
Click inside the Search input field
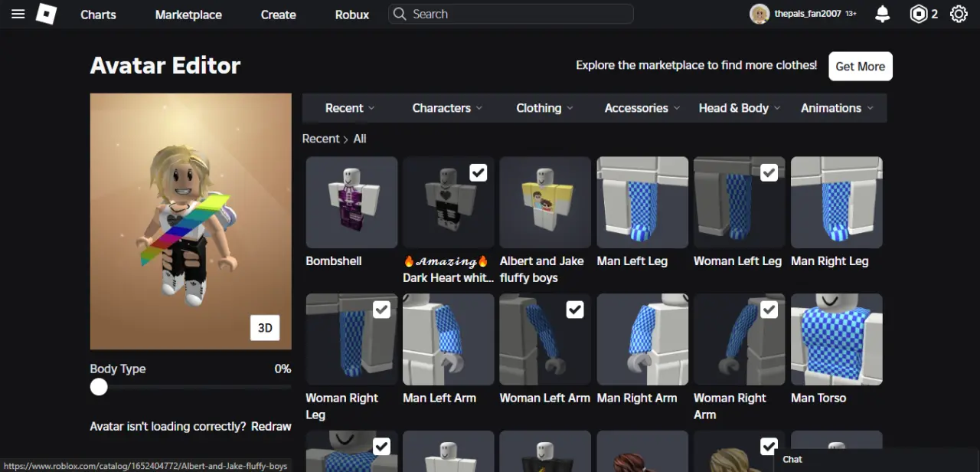click(511, 14)
